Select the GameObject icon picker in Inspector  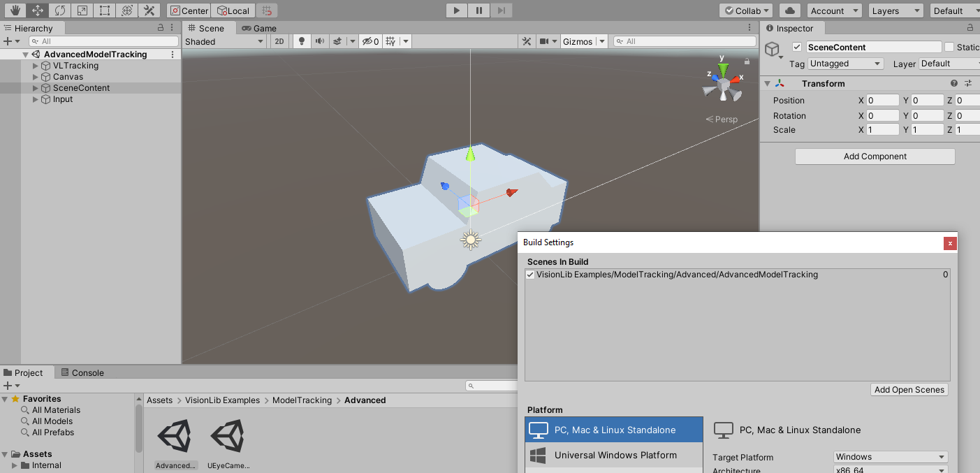click(x=773, y=50)
